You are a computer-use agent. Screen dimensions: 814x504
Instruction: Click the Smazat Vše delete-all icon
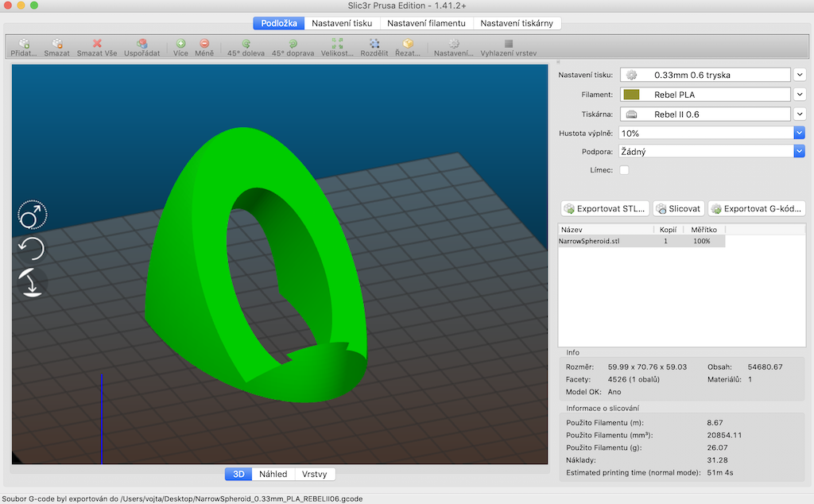95,45
